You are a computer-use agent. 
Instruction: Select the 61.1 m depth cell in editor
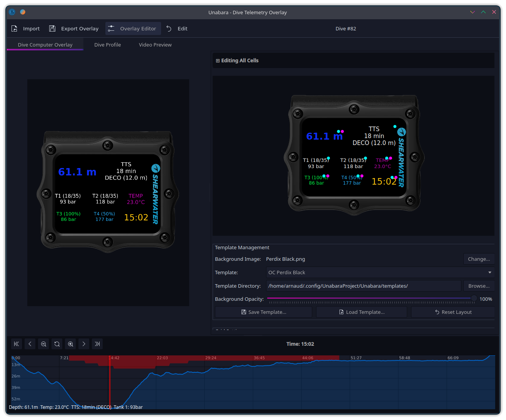tap(324, 136)
